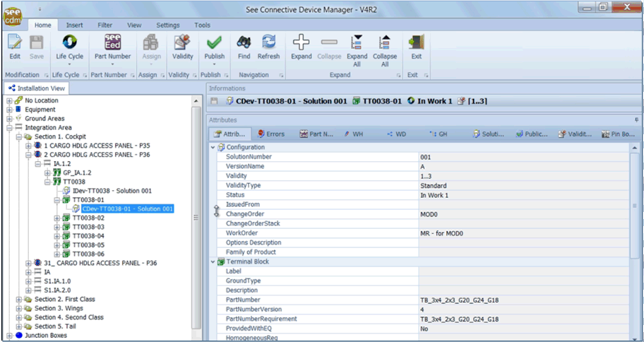644x342 pixels.
Task: Select 31_ CARGO HDLG ACCESS PANEL - P36
Action: pos(100,263)
